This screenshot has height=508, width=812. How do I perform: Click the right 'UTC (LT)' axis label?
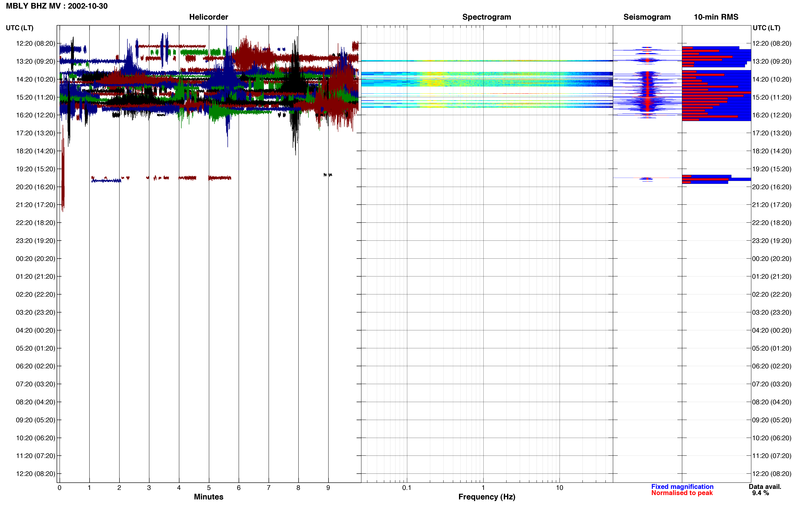[766, 28]
